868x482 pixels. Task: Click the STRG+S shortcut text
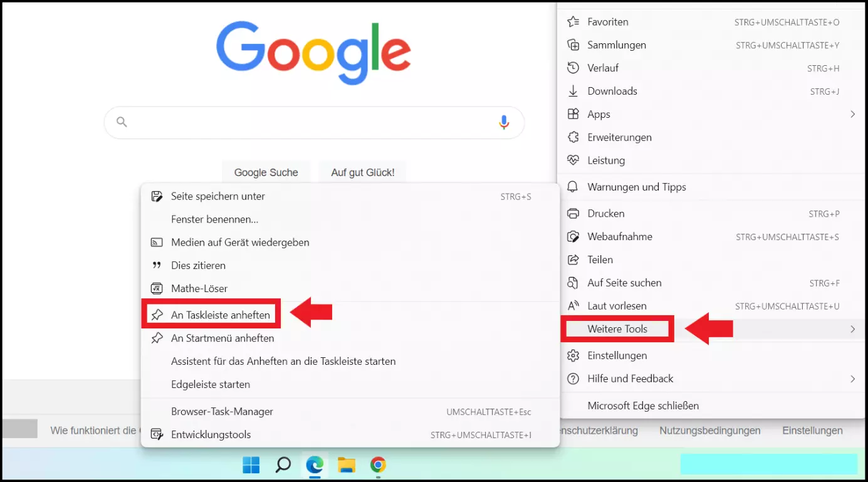[516, 197]
